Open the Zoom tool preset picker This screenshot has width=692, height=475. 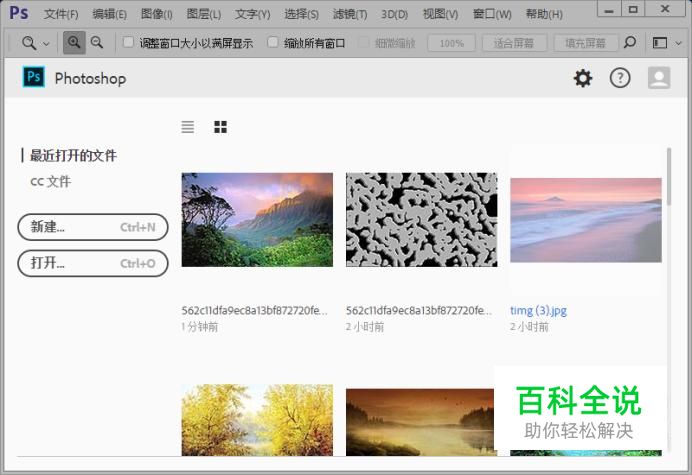(x=29, y=43)
